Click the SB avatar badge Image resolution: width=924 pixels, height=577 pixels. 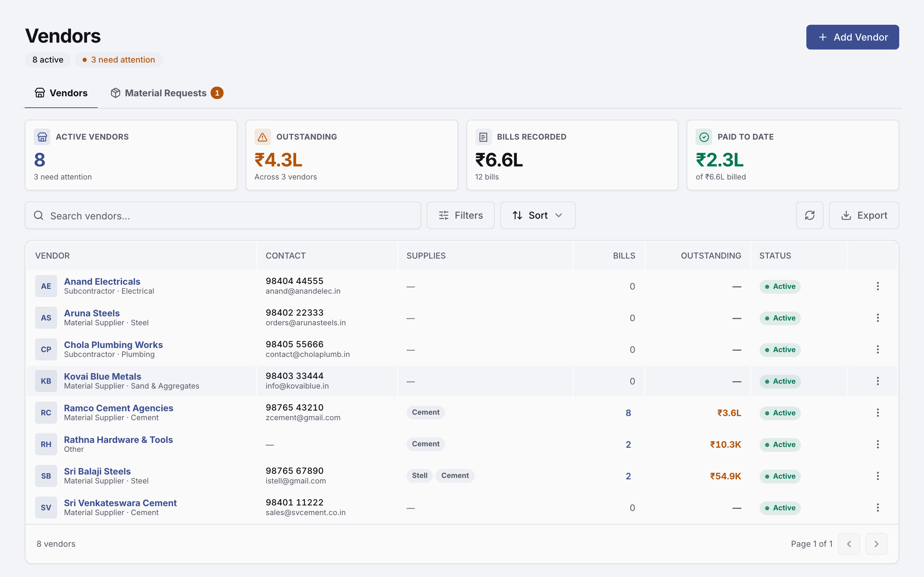coord(46,476)
